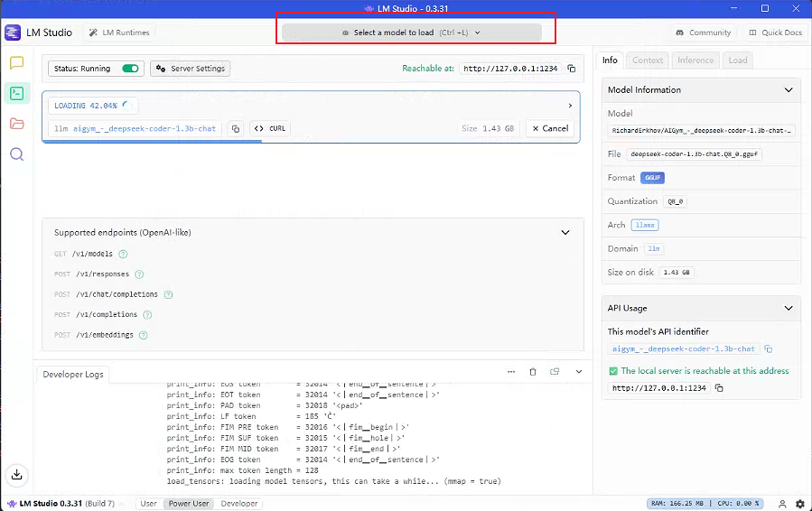Screen dimensions: 812x511
Task: Switch to the Inference tab
Action: coord(695,60)
